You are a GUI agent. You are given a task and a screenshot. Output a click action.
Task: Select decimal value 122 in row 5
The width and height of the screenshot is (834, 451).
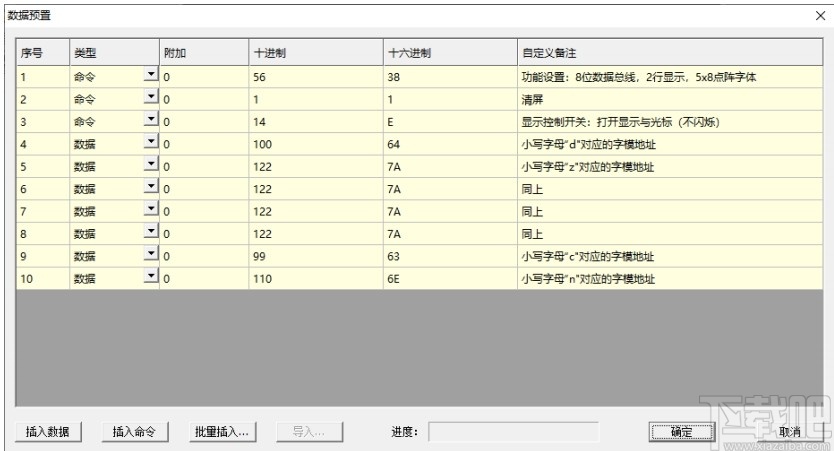point(316,166)
